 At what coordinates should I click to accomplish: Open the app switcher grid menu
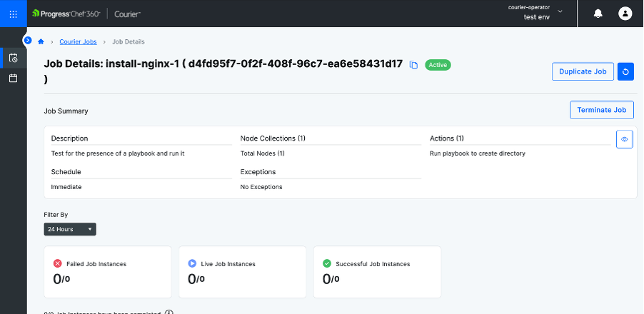(x=13, y=14)
